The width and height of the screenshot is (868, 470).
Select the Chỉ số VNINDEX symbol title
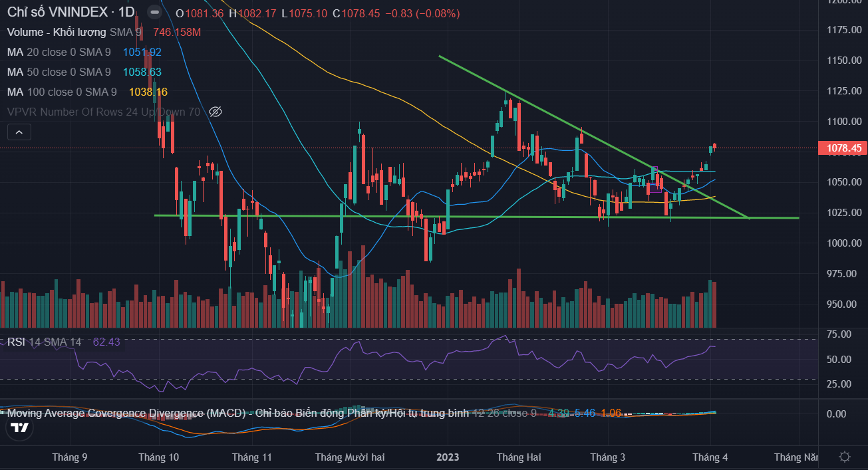71,12
